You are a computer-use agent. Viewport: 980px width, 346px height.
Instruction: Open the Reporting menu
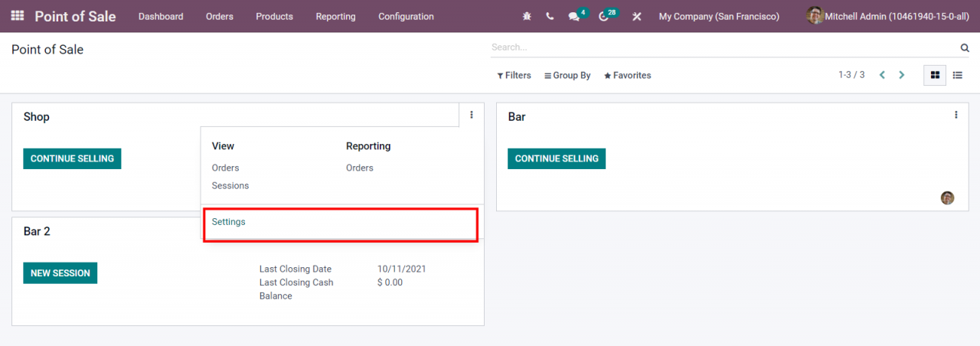click(335, 16)
